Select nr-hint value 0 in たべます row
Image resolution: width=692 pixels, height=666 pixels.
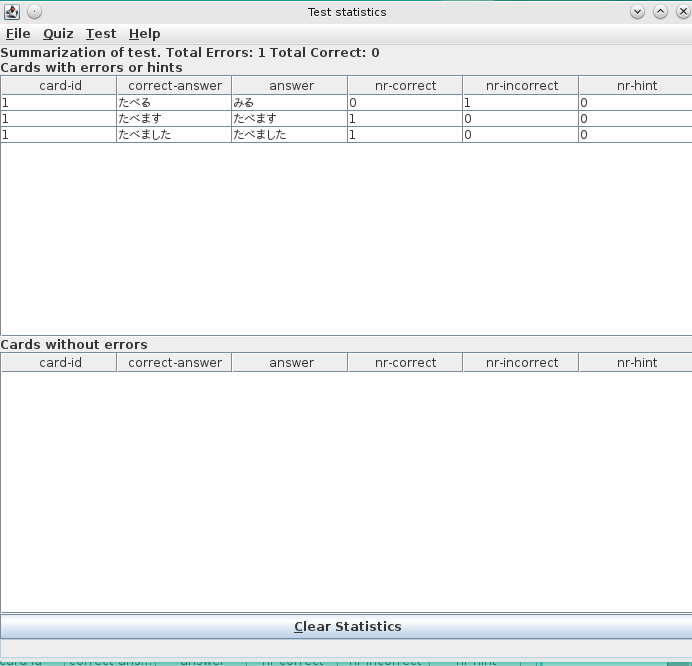tap(636, 118)
